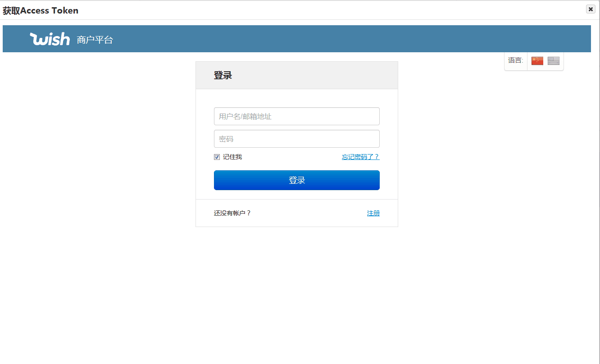This screenshot has width=600, height=364.
Task: Close the 获取Access Token dialog
Action: pos(591,9)
